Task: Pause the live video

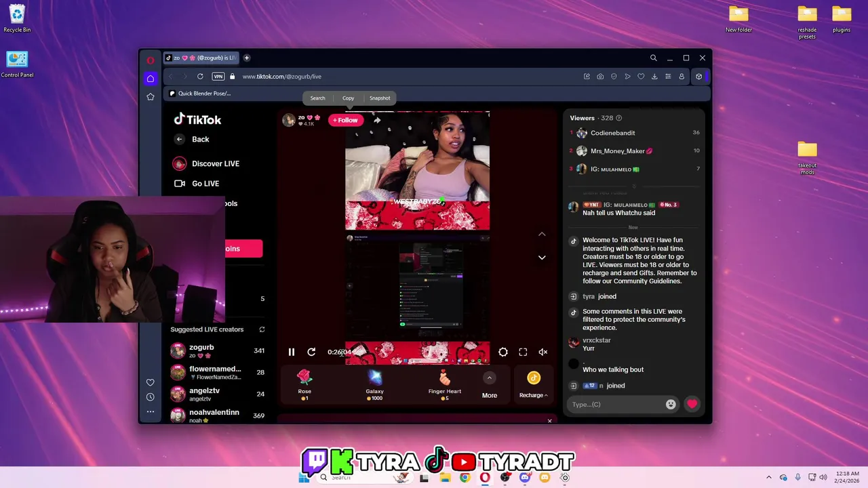Action: [x=292, y=352]
